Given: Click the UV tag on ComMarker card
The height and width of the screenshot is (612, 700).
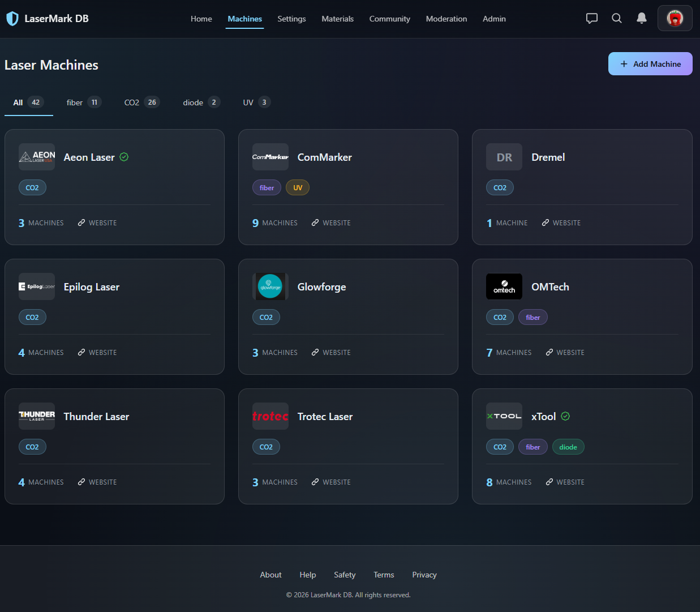Looking at the screenshot, I should tap(297, 188).
